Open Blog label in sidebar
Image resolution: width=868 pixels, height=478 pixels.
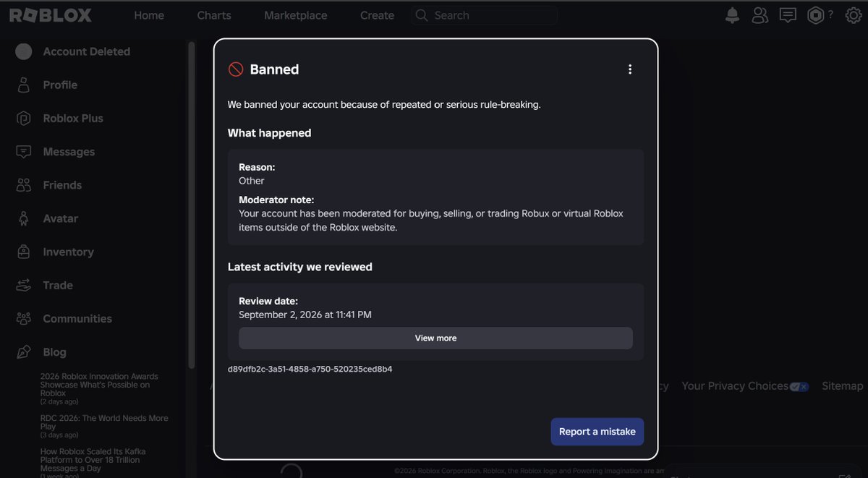click(54, 352)
